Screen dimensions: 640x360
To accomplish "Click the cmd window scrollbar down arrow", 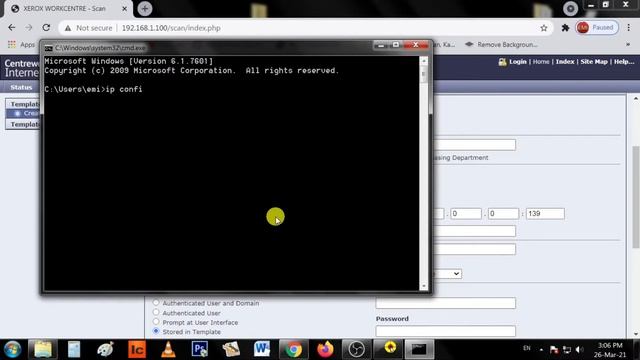I will (424, 286).
